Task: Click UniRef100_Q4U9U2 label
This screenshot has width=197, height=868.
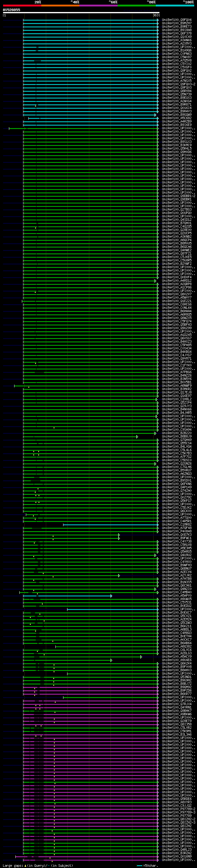Action: [176, 555]
